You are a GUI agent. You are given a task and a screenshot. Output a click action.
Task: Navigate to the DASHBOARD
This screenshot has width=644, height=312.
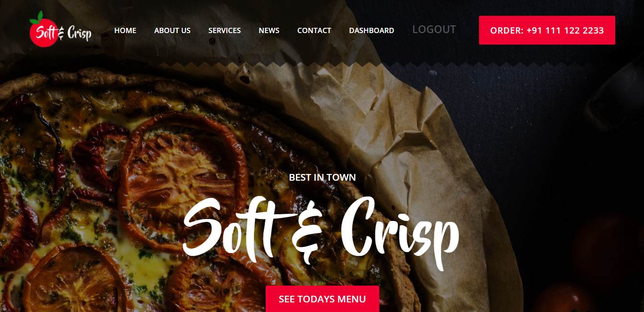pyautogui.click(x=372, y=30)
